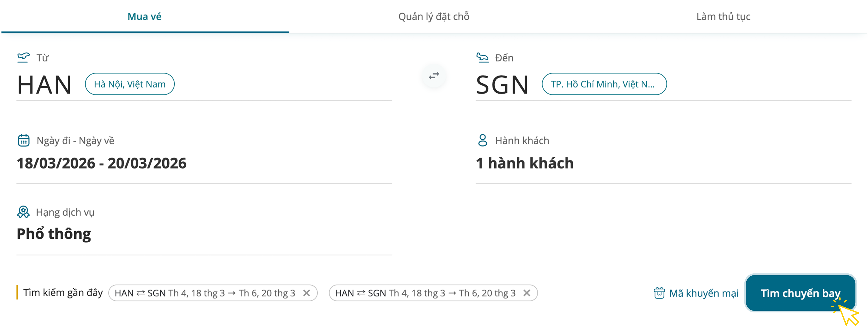Image resolution: width=868 pixels, height=326 pixels.
Task: Open the Mua vé tab
Action: click(x=145, y=16)
